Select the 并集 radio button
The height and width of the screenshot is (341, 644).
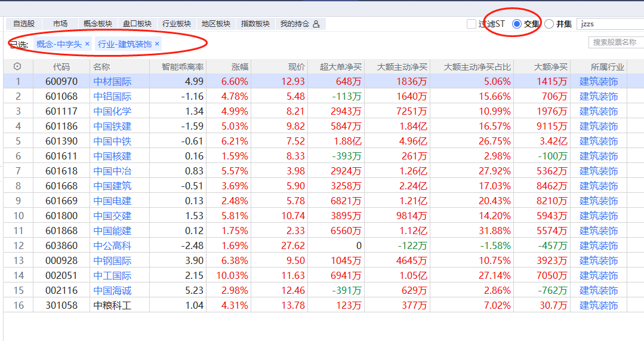(x=549, y=24)
